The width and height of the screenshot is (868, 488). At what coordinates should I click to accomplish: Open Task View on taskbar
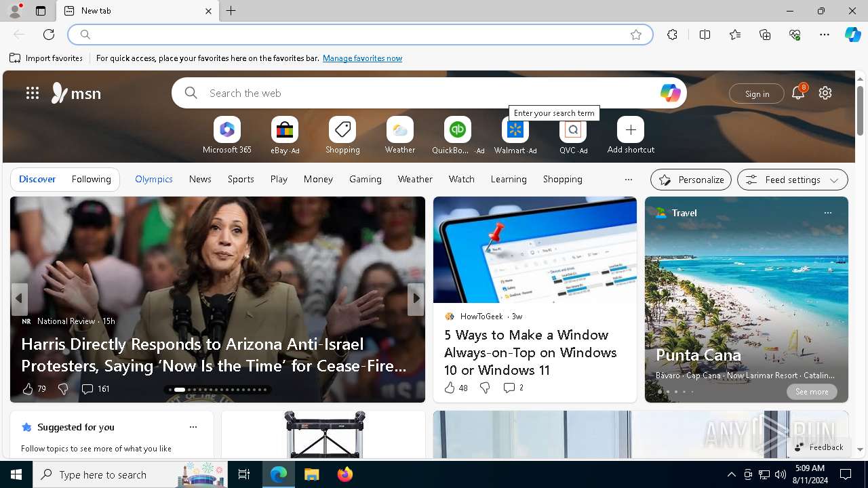tap(244, 474)
